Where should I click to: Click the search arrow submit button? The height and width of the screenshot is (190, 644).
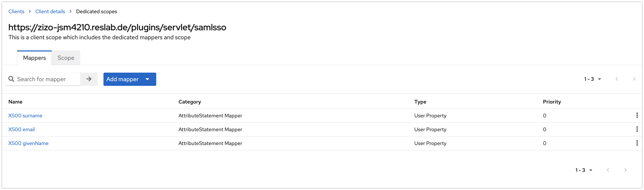pyautogui.click(x=89, y=79)
